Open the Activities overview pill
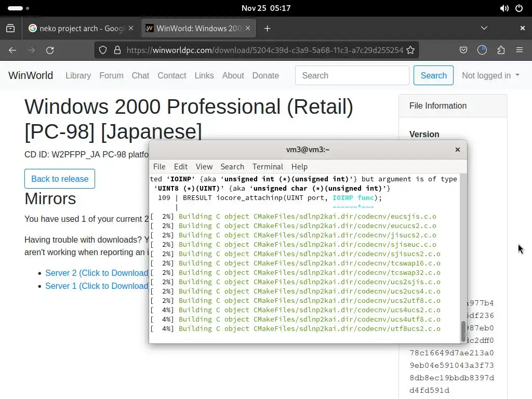The image size is (532, 399). tap(18, 8)
